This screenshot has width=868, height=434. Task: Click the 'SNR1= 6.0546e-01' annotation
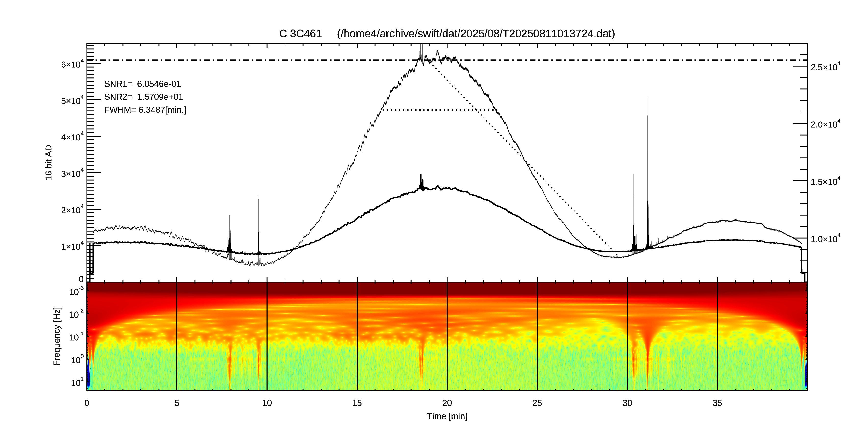coord(143,84)
